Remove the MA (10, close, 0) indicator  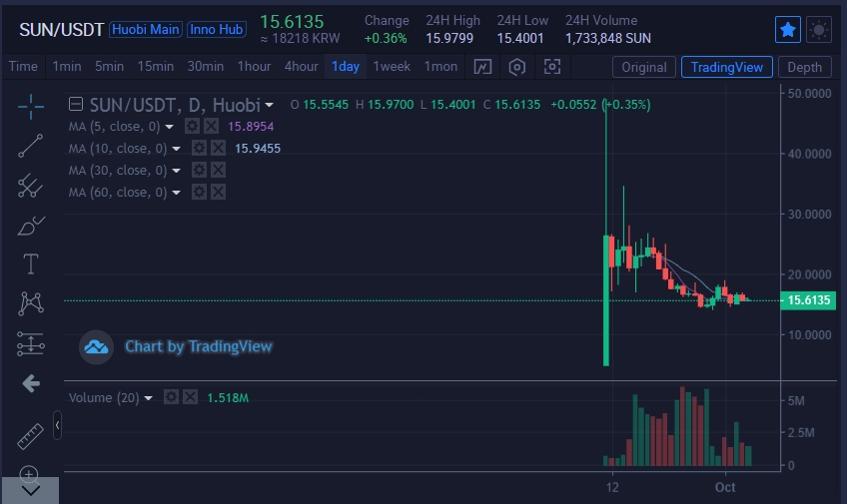(218, 148)
